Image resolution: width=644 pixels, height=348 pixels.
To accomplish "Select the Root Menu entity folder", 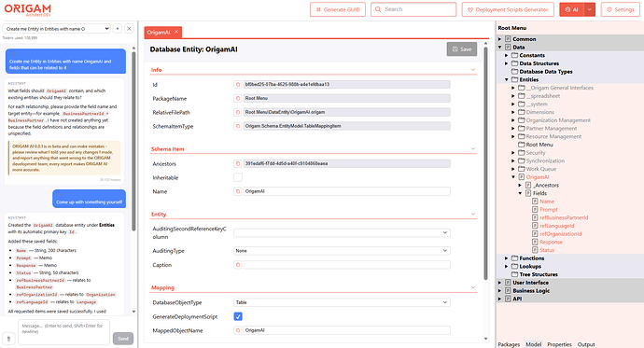I will (x=539, y=145).
